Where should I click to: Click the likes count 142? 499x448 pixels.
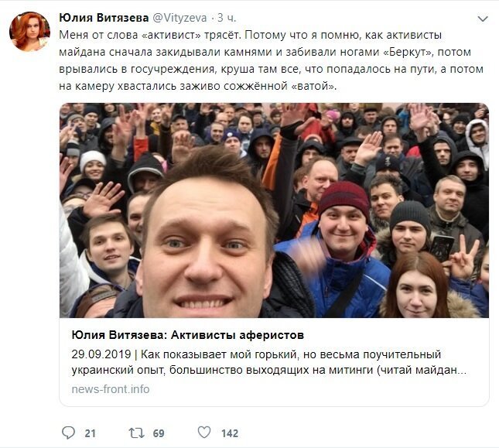(230, 433)
